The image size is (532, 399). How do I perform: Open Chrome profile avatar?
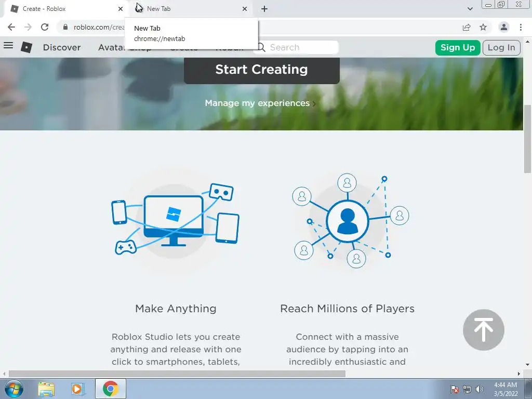pos(504,27)
